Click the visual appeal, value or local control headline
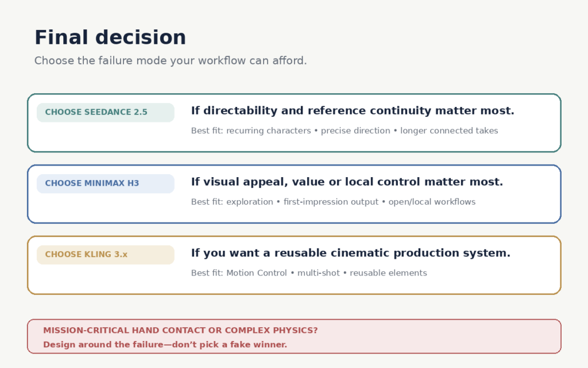Screen dimensions: 588x368 (347, 182)
